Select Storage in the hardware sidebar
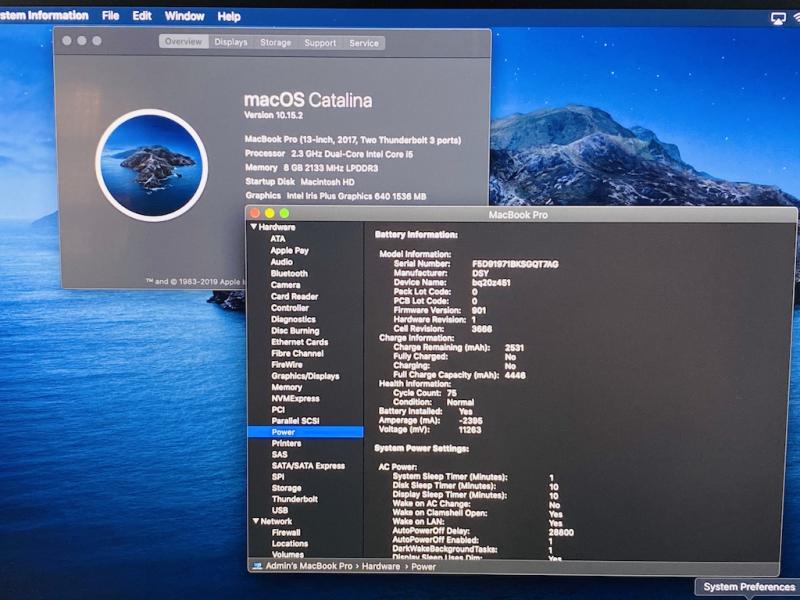The image size is (800, 600). coord(287,488)
